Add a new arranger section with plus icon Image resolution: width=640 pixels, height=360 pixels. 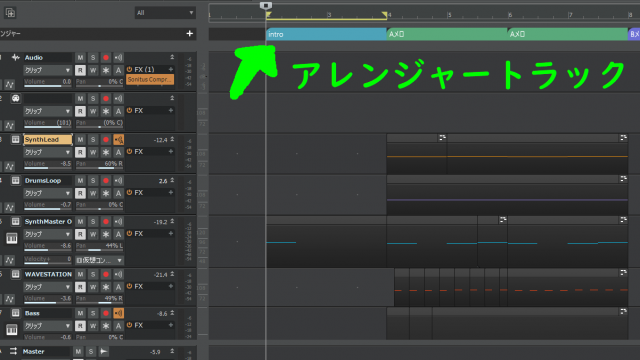(x=189, y=33)
